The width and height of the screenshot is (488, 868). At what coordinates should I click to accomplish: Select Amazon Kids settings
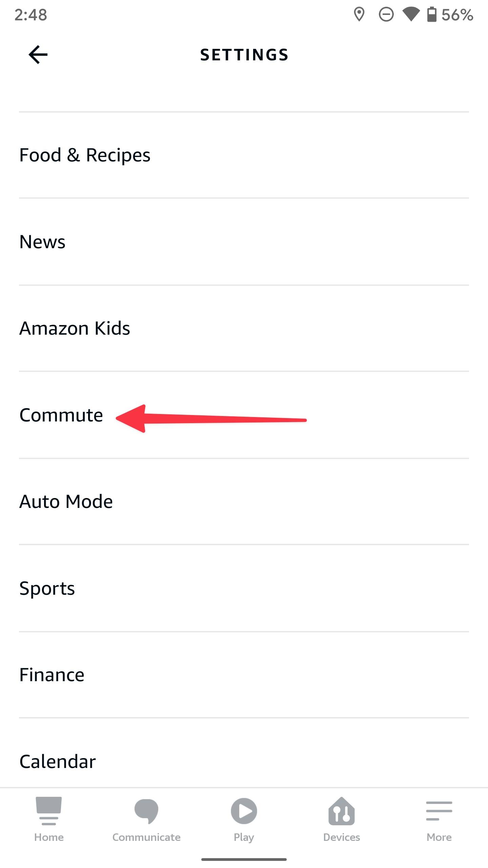click(75, 328)
